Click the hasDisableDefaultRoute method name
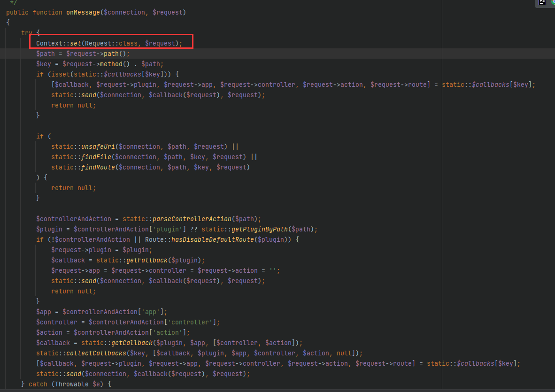The height and width of the screenshot is (392, 555). click(x=213, y=239)
